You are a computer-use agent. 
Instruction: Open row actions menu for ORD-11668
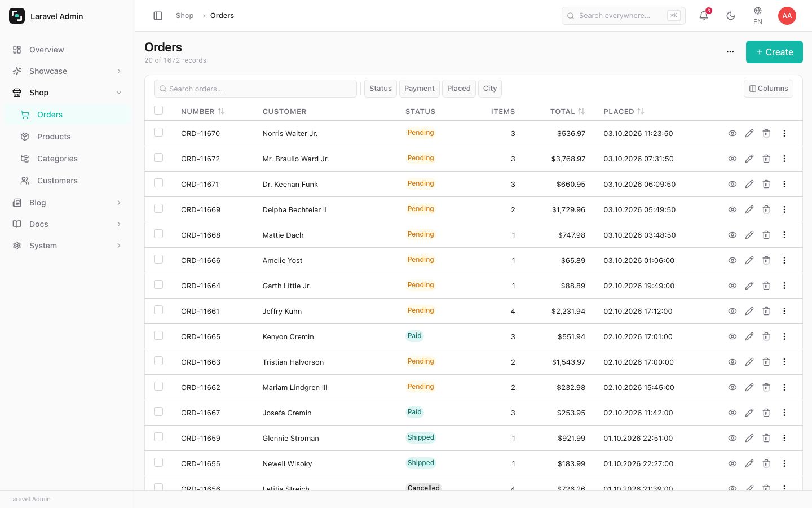[x=784, y=235]
